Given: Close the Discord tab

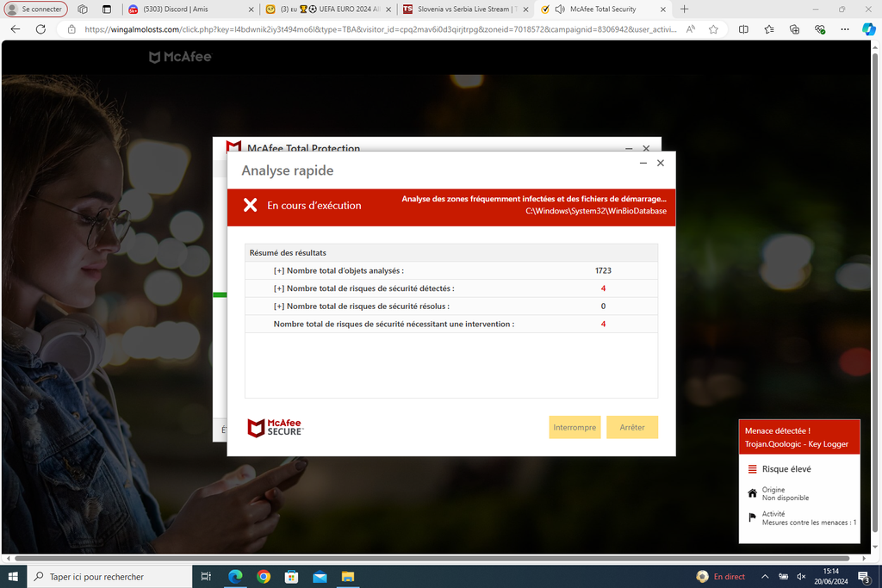Looking at the screenshot, I should [x=251, y=9].
